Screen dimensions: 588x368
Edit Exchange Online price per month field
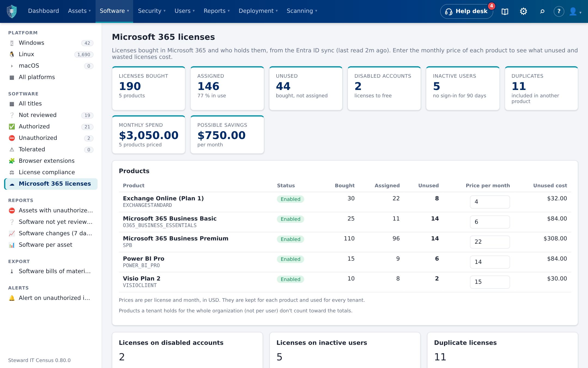(490, 202)
